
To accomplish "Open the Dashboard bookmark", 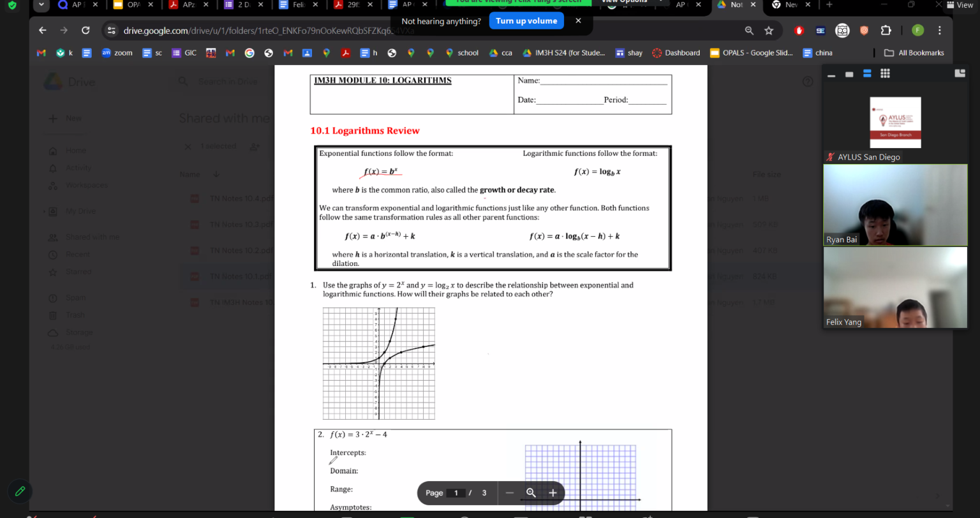I will (x=676, y=53).
